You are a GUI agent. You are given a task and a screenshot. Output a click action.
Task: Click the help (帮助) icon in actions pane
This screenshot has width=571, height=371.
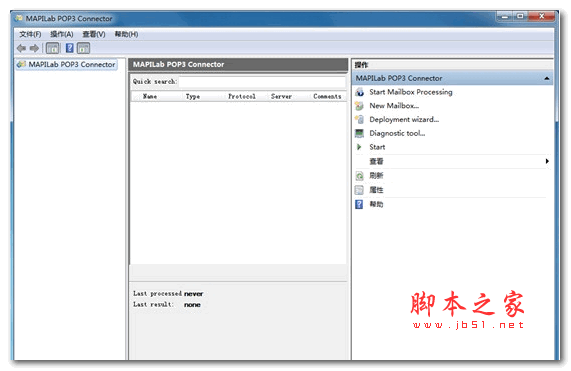coord(359,204)
